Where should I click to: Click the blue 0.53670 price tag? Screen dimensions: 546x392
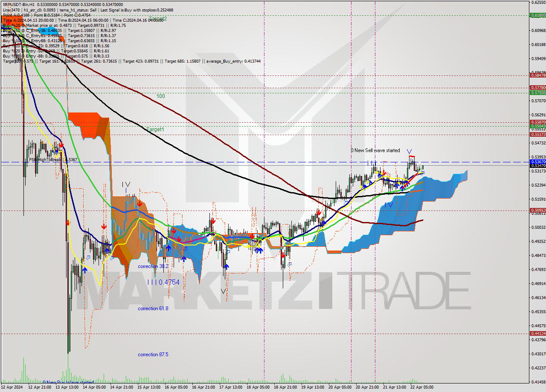(x=537, y=162)
